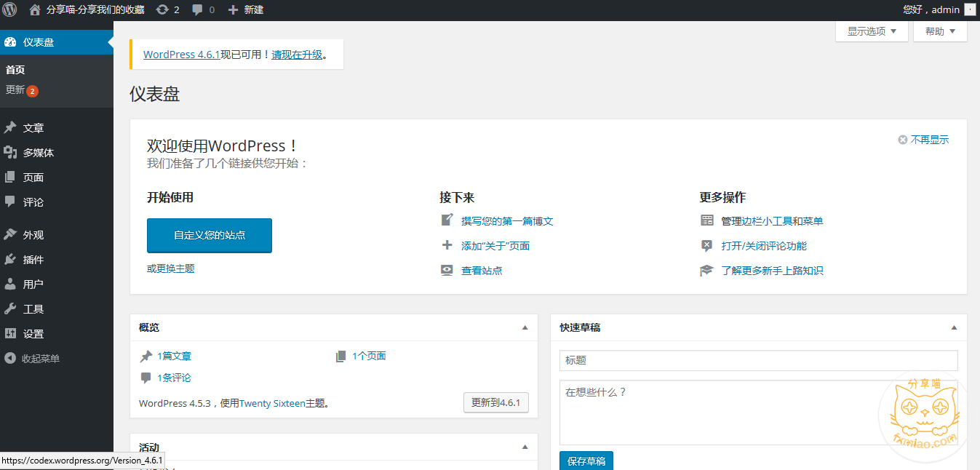The height and width of the screenshot is (470, 980).
Task: Open the 外观 sidebar menu
Action: click(x=57, y=235)
